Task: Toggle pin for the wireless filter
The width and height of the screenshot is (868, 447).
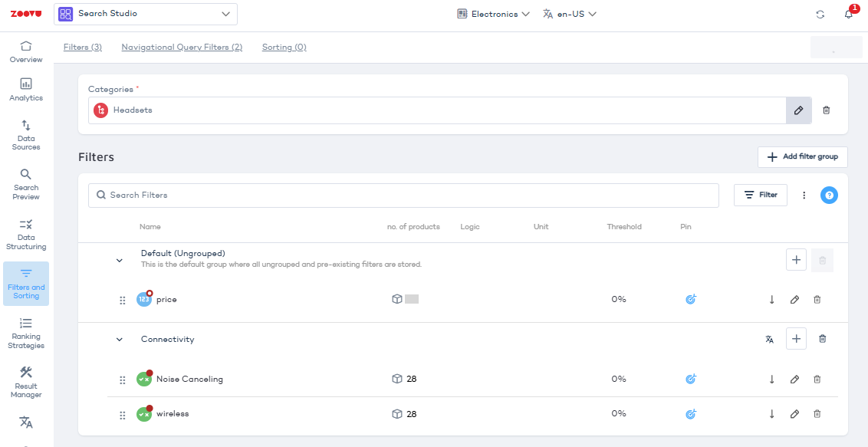Action: pos(690,414)
